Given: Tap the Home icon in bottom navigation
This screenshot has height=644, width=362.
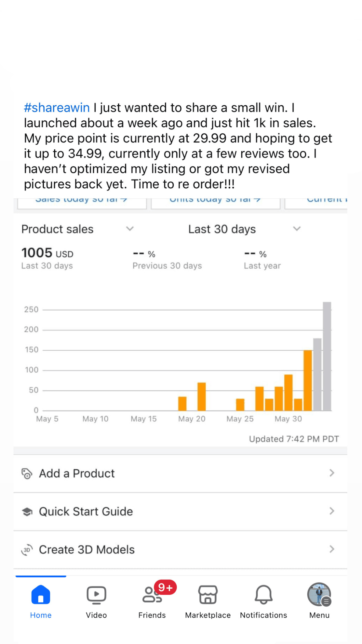Looking at the screenshot, I should point(41,595).
